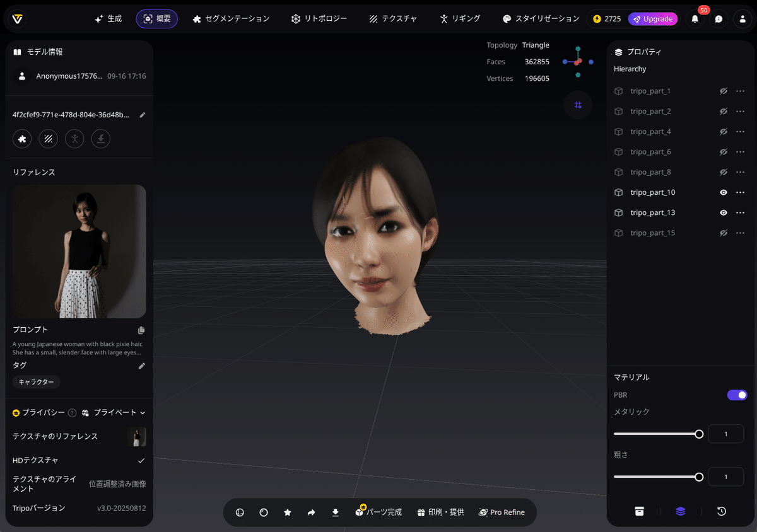The image size is (757, 532).
Task: Click the Tripo logo icon
Action: point(18,19)
